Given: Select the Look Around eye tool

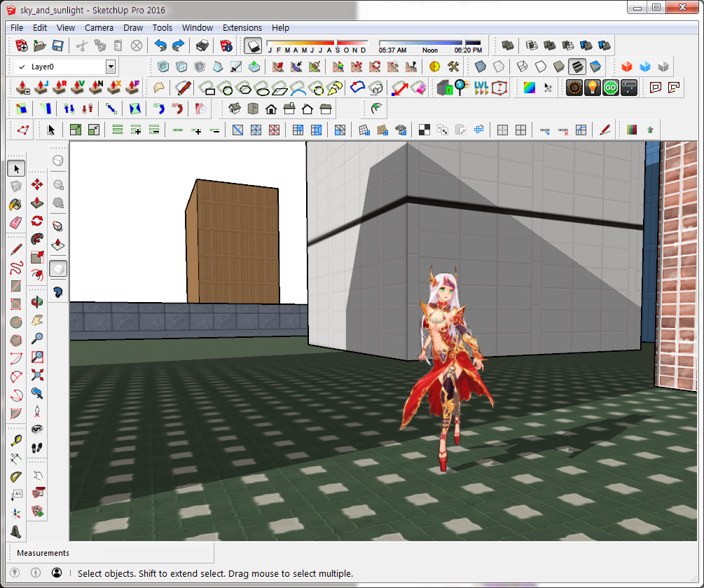Looking at the screenshot, I should coord(37,430).
